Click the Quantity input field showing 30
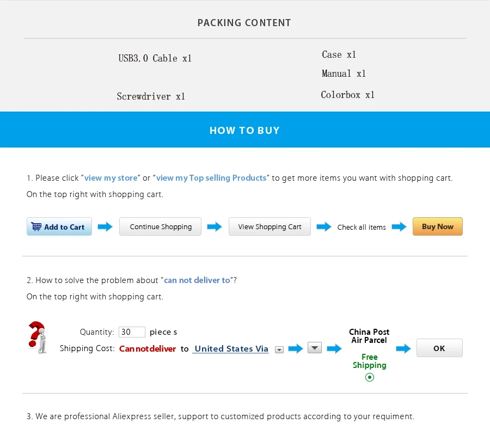 pos(132,332)
